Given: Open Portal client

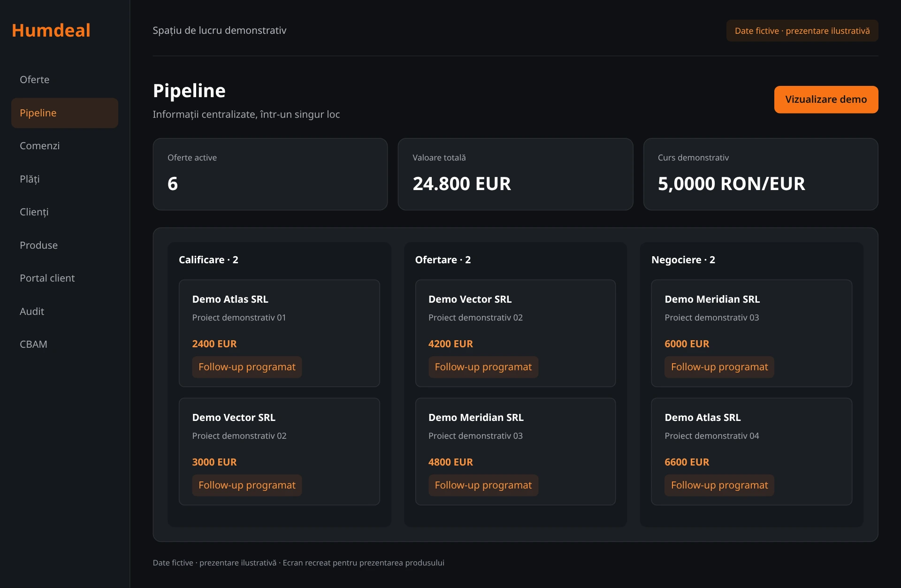Looking at the screenshot, I should click(x=65, y=278).
